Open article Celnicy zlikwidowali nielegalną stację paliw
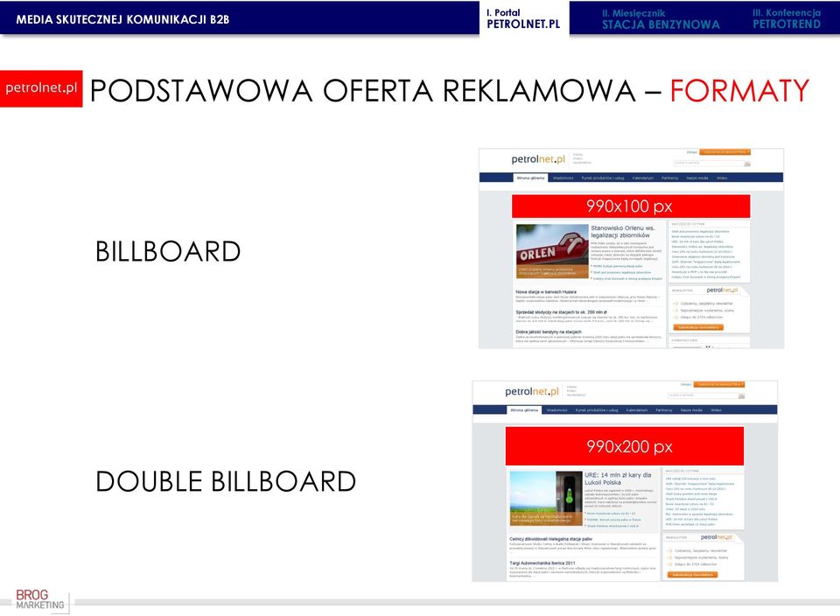The height and width of the screenshot is (616, 840). (x=550, y=539)
